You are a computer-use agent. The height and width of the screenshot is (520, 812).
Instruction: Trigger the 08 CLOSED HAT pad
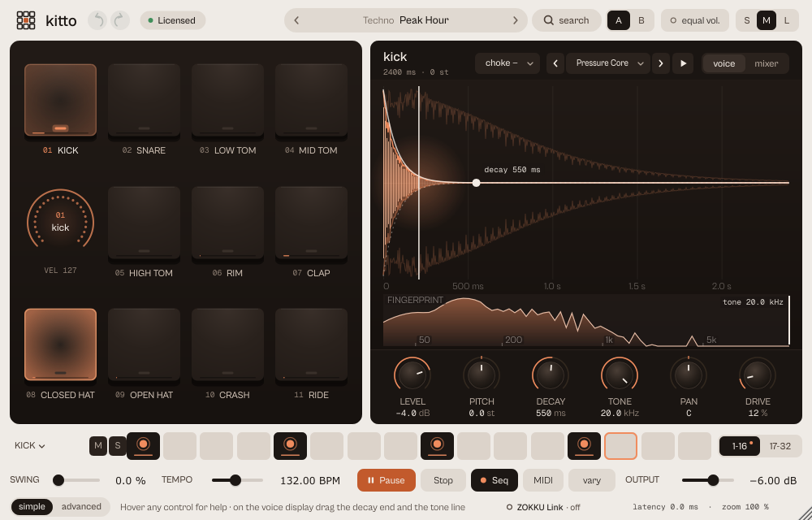(x=61, y=344)
